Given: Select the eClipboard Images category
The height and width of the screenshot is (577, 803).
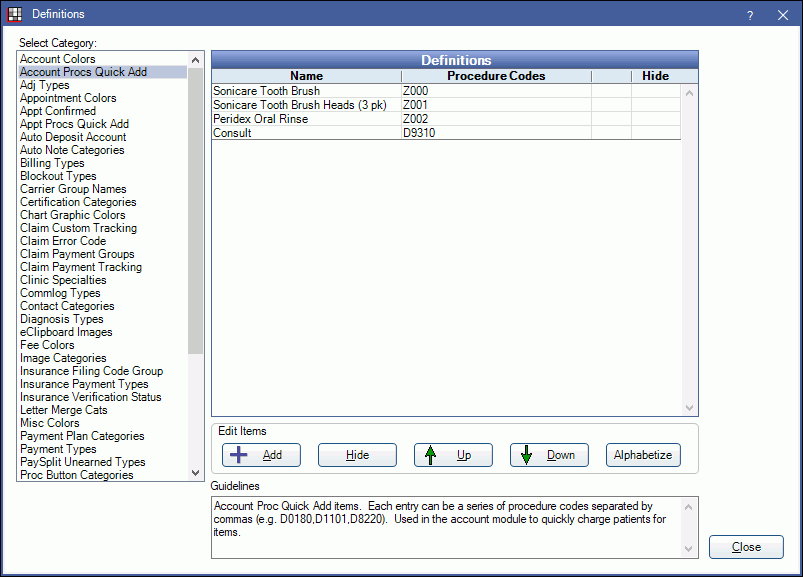Looking at the screenshot, I should coord(102,332).
